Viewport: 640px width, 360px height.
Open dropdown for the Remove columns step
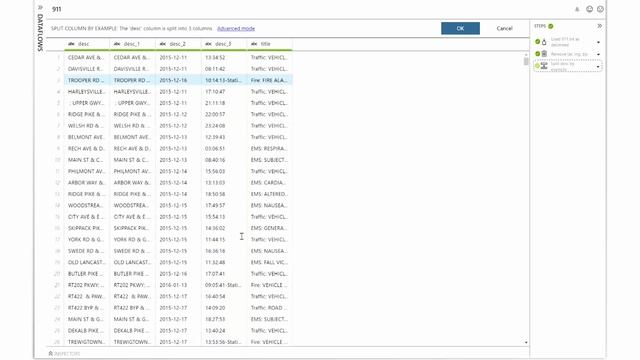(x=598, y=54)
